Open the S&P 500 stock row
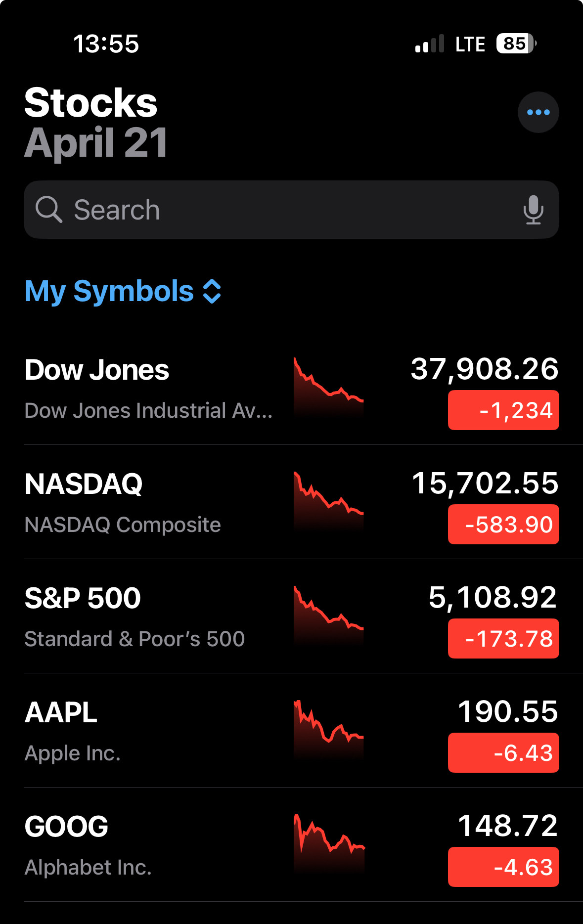This screenshot has width=583, height=924. click(x=291, y=616)
